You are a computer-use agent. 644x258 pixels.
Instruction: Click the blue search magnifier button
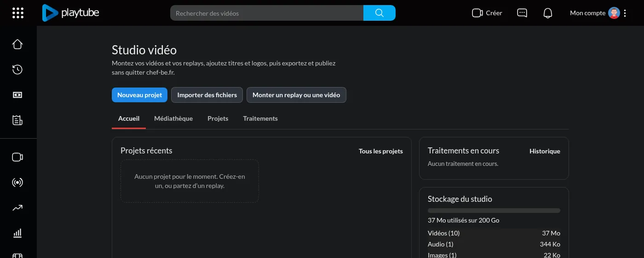379,13
